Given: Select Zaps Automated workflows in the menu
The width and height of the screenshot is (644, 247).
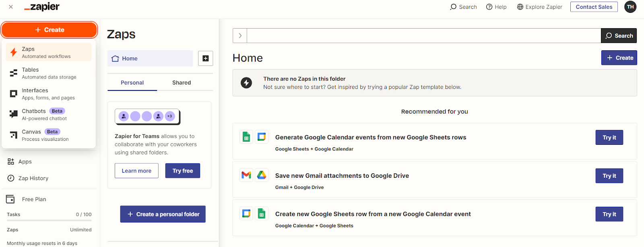Looking at the screenshot, I should click(x=49, y=52).
